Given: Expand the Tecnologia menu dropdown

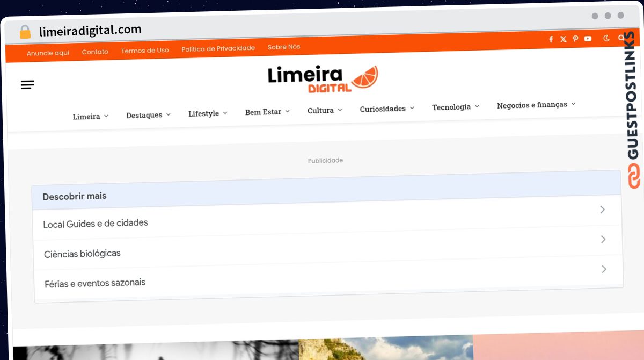Looking at the screenshot, I should pos(456,107).
